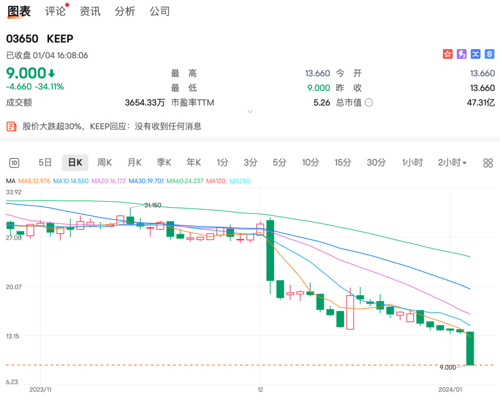The width and height of the screenshot is (500, 399).
Task: Open news headline about KEEP's 30% drop
Action: tap(112, 126)
